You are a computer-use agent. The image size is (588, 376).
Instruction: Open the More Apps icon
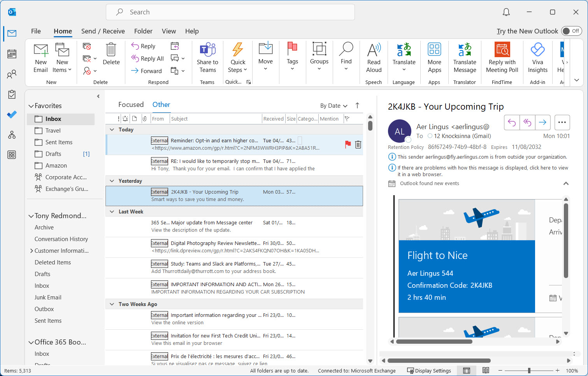pyautogui.click(x=434, y=49)
